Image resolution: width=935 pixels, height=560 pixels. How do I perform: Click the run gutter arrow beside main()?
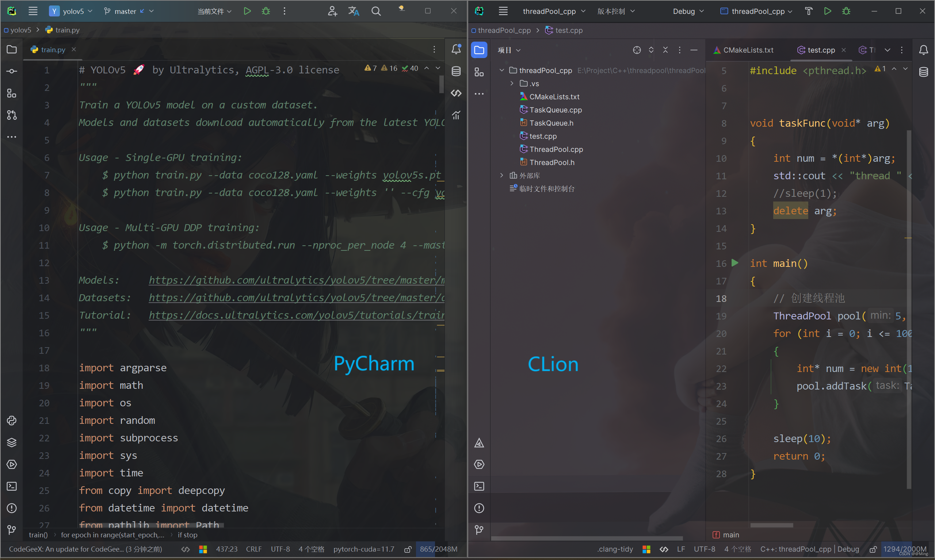[x=734, y=263]
